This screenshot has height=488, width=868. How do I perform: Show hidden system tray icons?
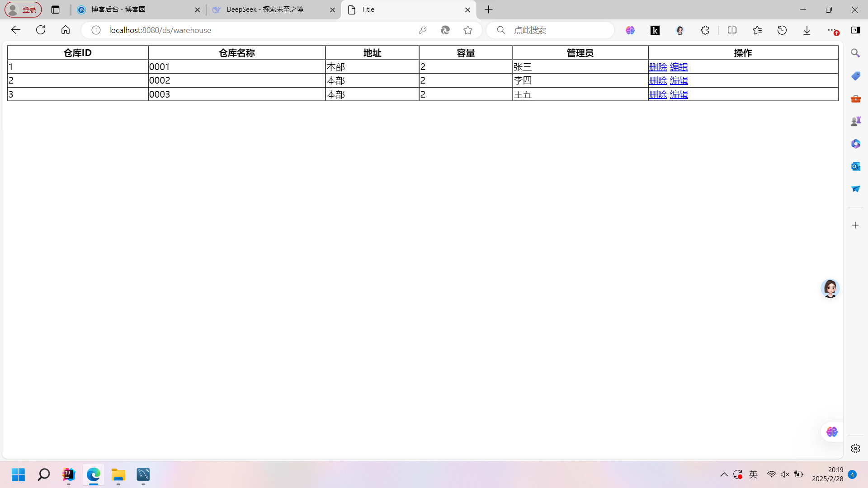(724, 474)
